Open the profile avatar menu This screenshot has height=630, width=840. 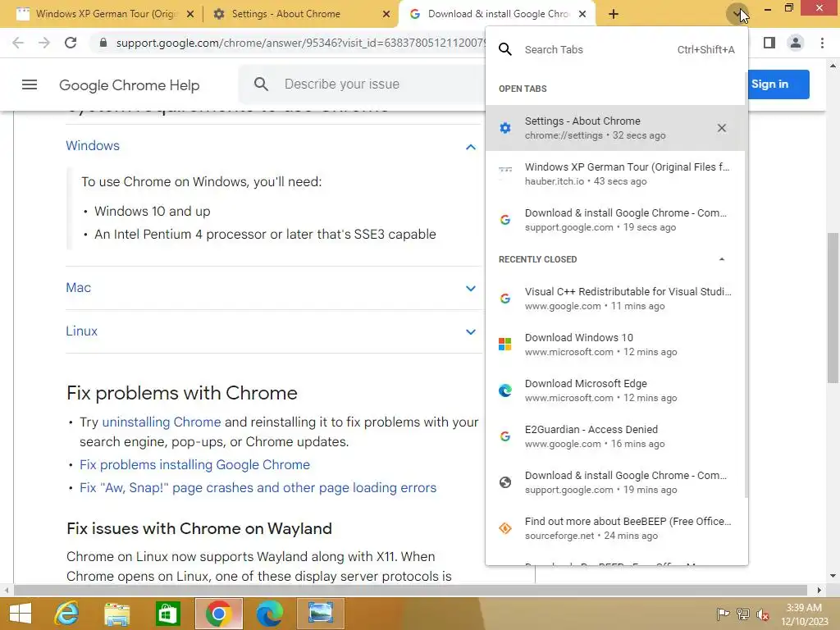[x=796, y=43]
